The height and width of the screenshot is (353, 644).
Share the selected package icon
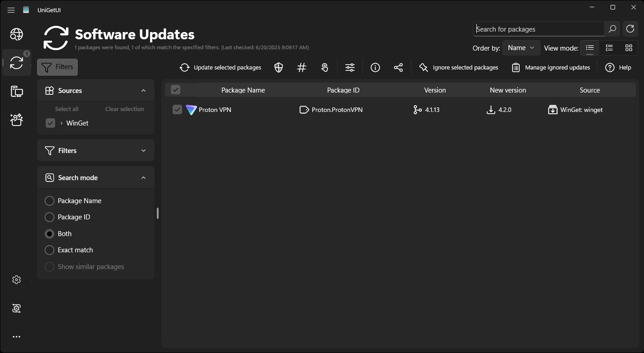[398, 67]
